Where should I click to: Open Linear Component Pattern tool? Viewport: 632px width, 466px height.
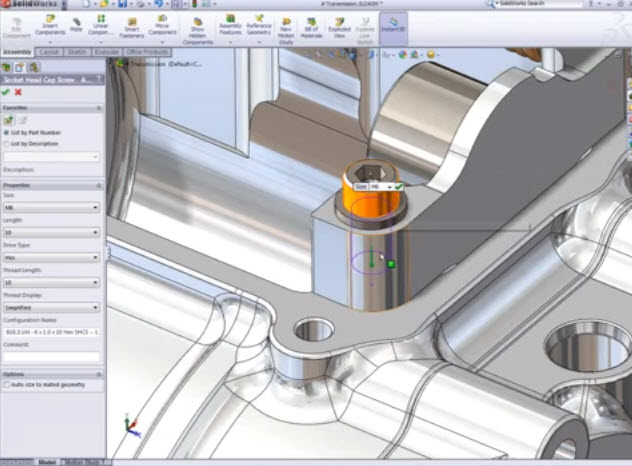click(101, 25)
